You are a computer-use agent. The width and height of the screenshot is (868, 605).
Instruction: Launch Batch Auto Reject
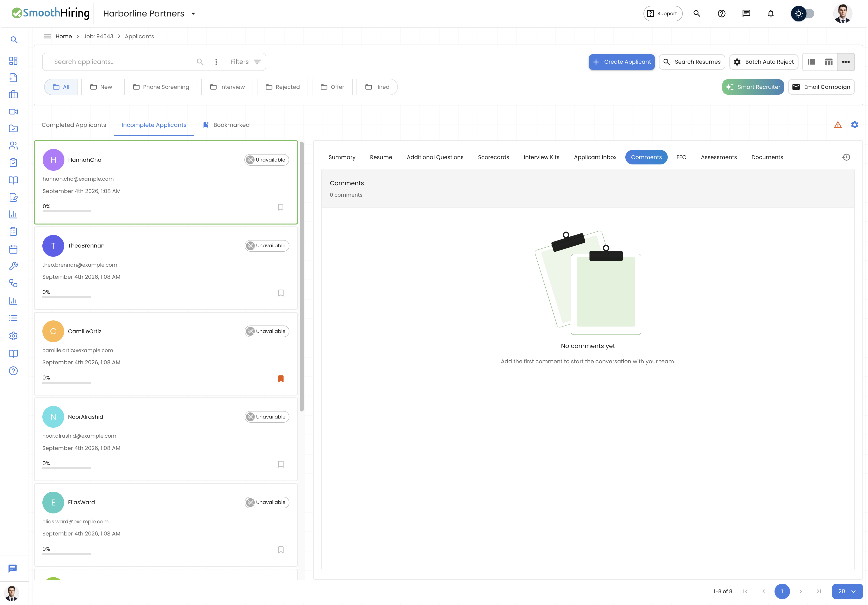(x=764, y=62)
